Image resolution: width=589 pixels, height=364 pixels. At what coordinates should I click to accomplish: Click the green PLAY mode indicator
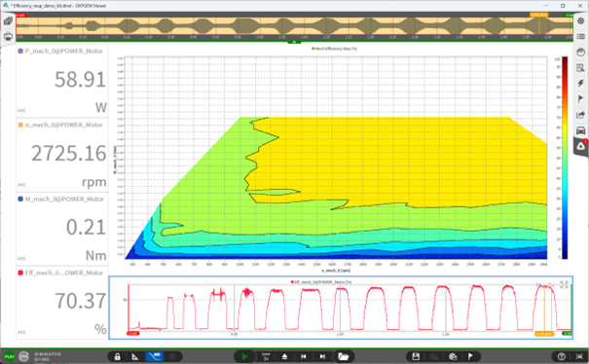coord(10,356)
